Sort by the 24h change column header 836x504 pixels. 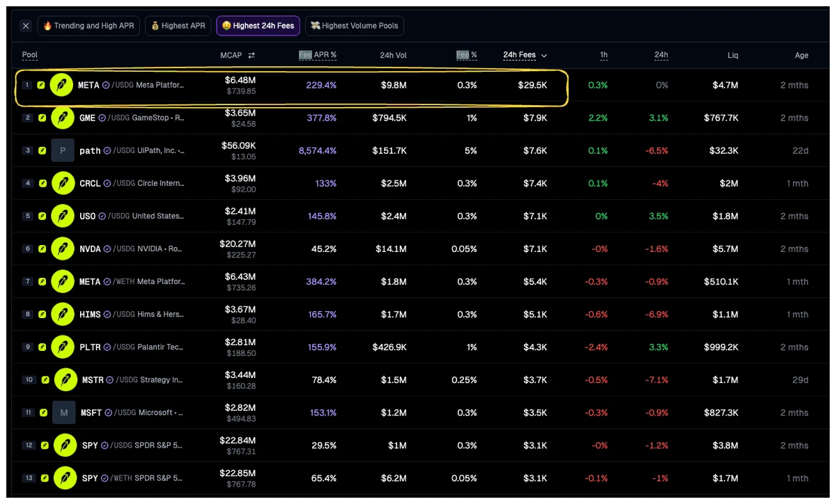tap(661, 55)
